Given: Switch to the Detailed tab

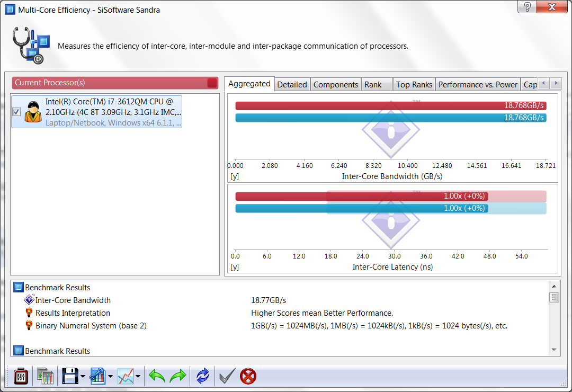Looking at the screenshot, I should (292, 85).
